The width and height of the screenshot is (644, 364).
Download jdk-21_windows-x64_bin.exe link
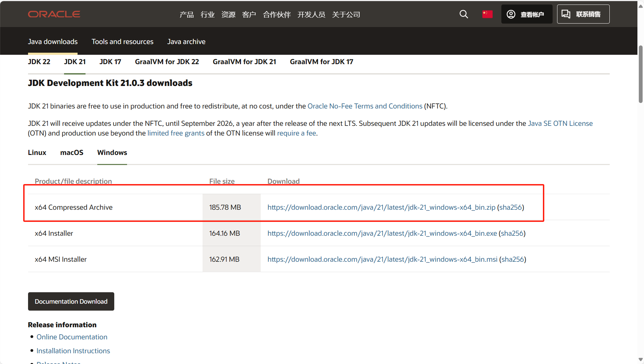(x=382, y=233)
